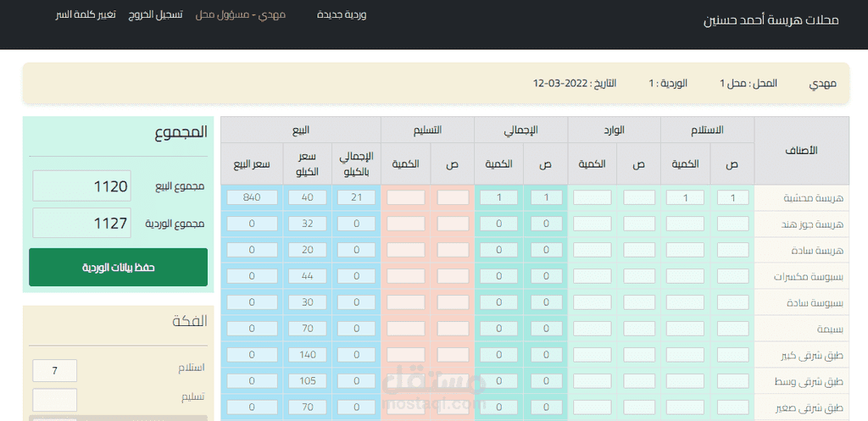Screen dimensions: 868x421
Task: Click الوارد الكمية field for بسيمة
Action: (593, 329)
